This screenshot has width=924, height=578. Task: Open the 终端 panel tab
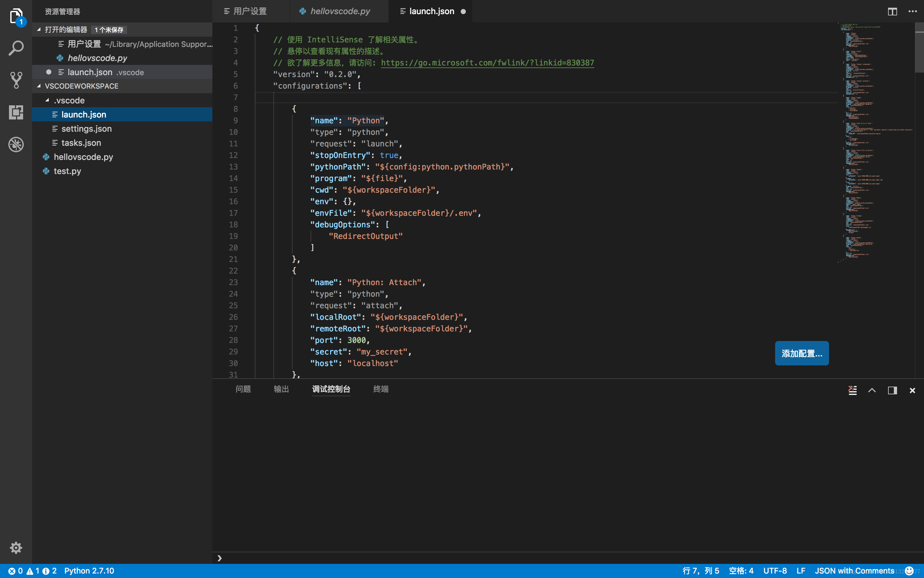click(x=381, y=389)
